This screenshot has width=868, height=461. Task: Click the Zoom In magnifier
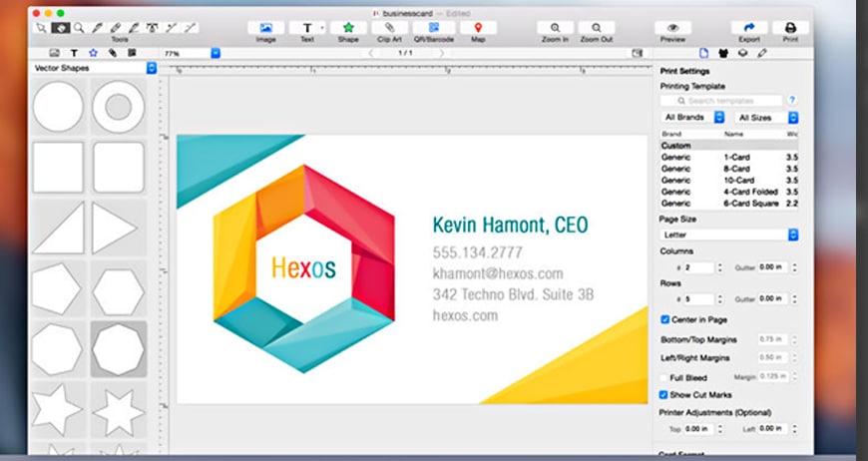(555, 28)
